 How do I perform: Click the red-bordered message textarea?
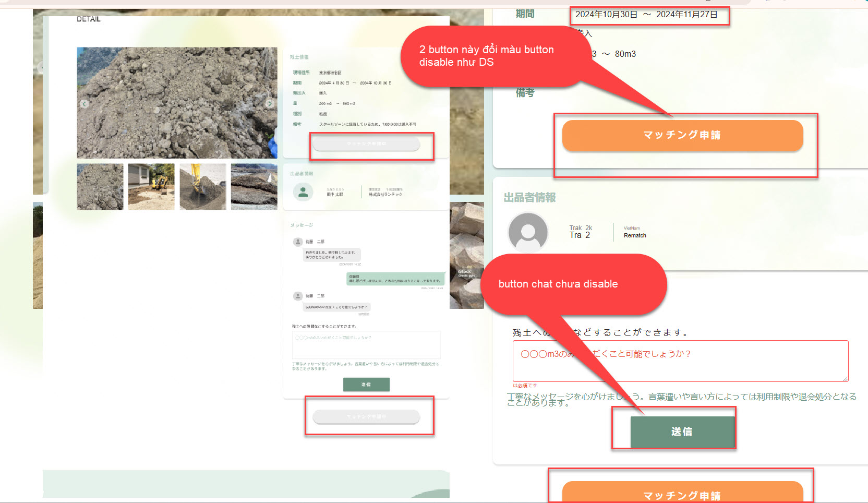click(680, 361)
